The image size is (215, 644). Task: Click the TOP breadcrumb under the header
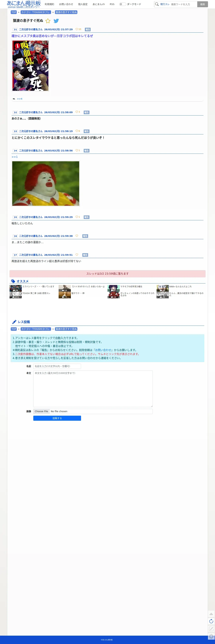coord(14,12)
